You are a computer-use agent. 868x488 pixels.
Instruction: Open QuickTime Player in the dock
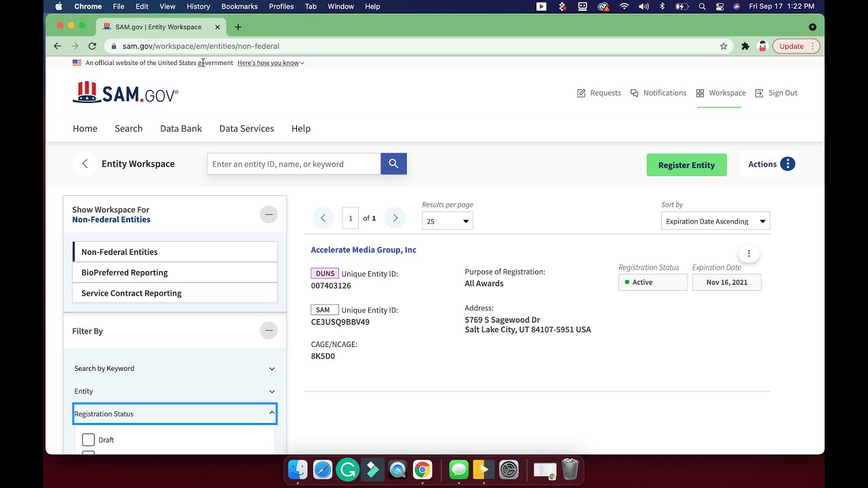pos(397,470)
